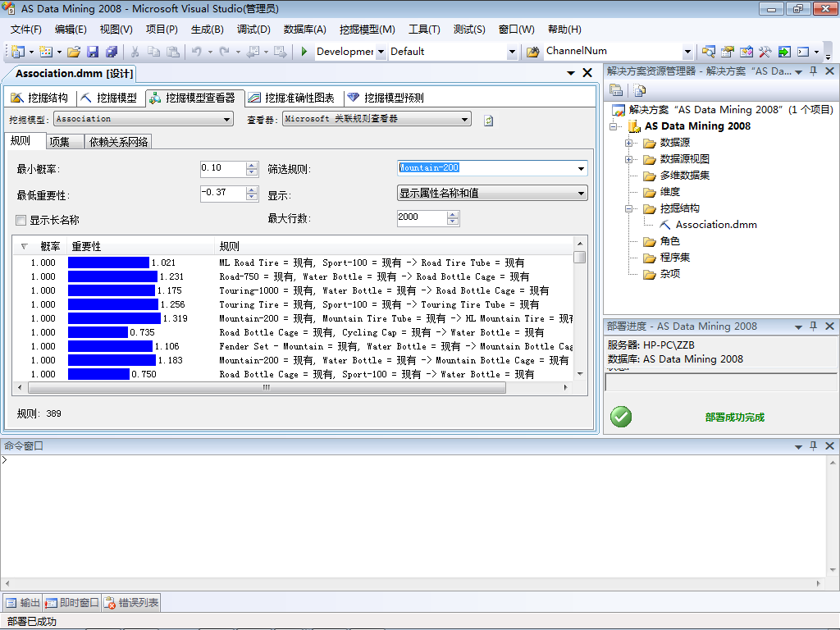This screenshot has width=840, height=630.
Task: Click the command window prompt area
Action: click(x=413, y=517)
